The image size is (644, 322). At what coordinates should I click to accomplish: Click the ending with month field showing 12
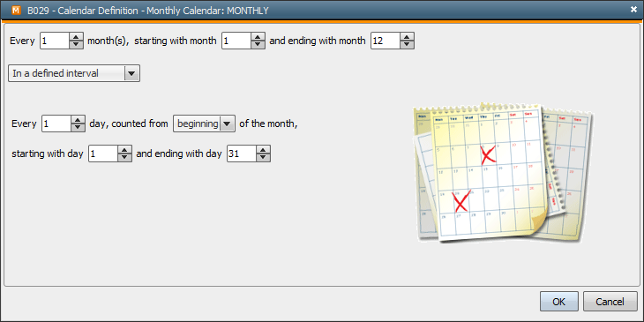(x=386, y=41)
